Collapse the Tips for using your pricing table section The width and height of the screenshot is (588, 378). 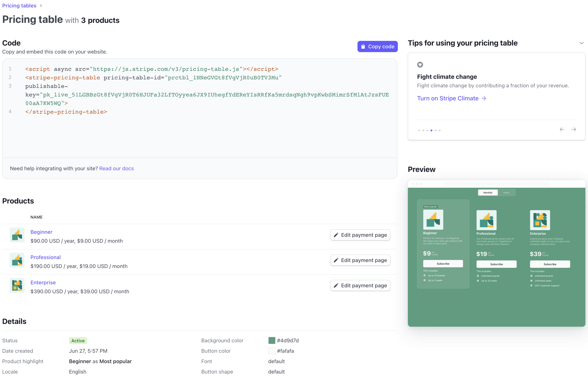click(581, 43)
